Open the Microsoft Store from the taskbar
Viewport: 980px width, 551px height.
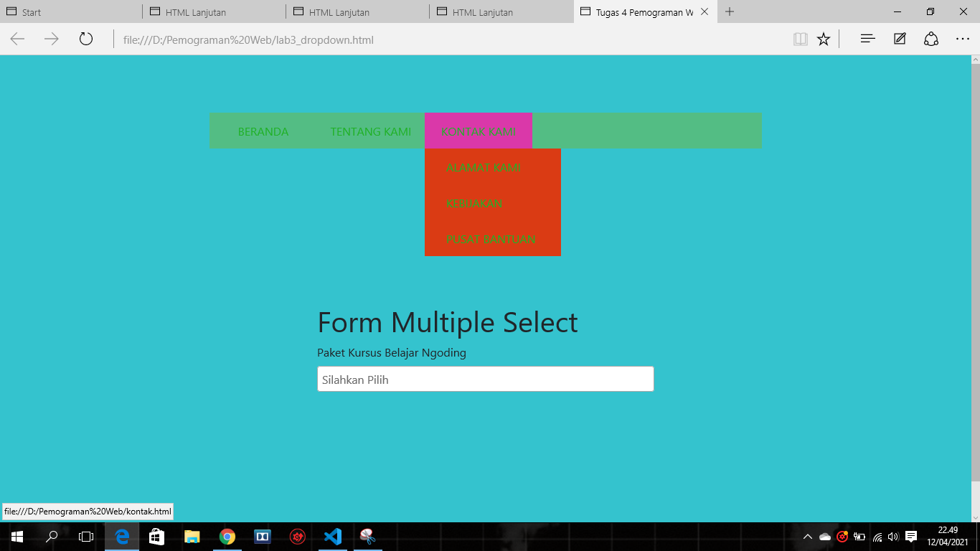tap(157, 537)
